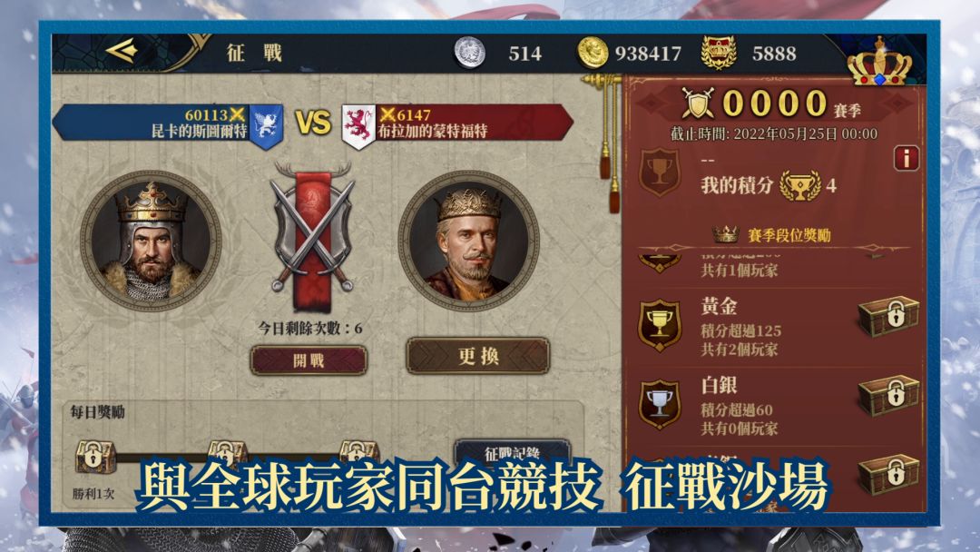This screenshot has width=980, height=552.
Task: Start battle with 開戰 button
Action: 309,360
